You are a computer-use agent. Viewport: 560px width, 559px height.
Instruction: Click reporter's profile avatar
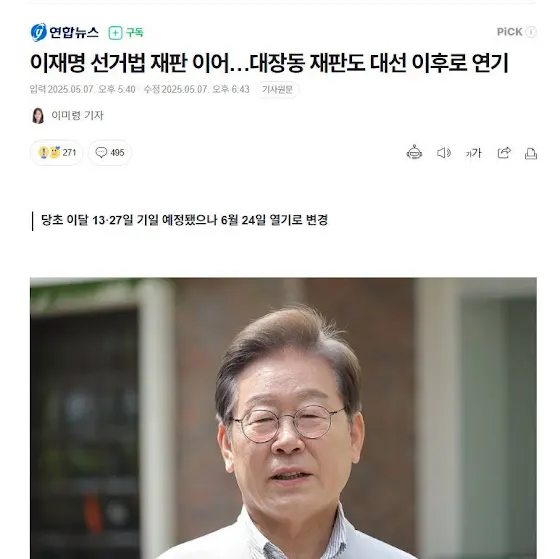pyautogui.click(x=38, y=115)
